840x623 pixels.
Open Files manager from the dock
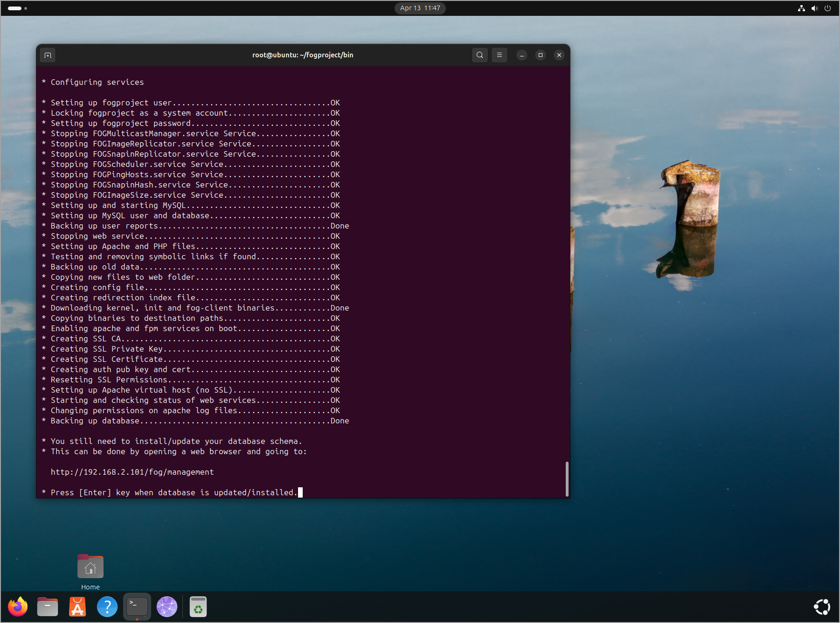point(48,607)
